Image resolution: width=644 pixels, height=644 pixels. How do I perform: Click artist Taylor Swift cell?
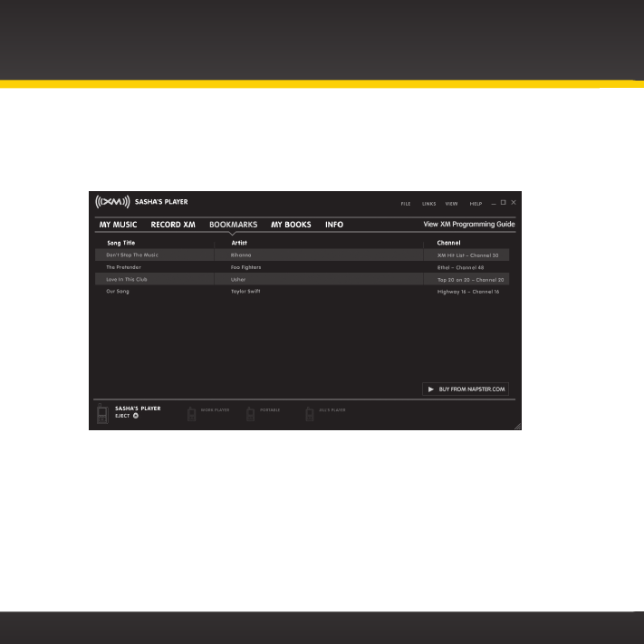pyautogui.click(x=245, y=291)
